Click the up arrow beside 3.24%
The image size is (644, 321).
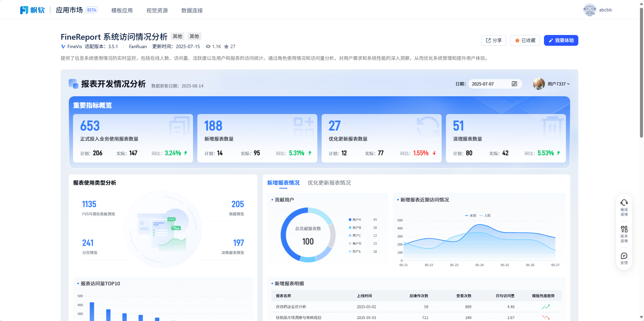186,153
